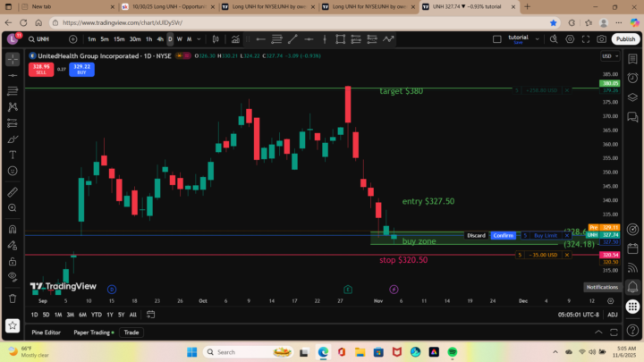Click the Trade button

[x=131, y=333]
